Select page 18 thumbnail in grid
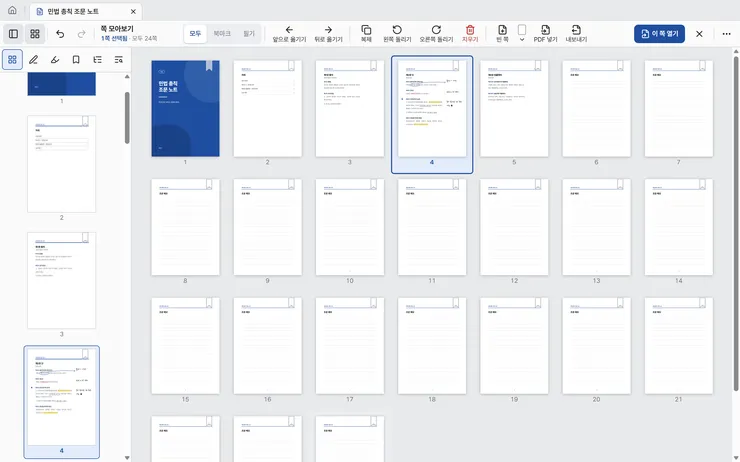 (x=432, y=345)
